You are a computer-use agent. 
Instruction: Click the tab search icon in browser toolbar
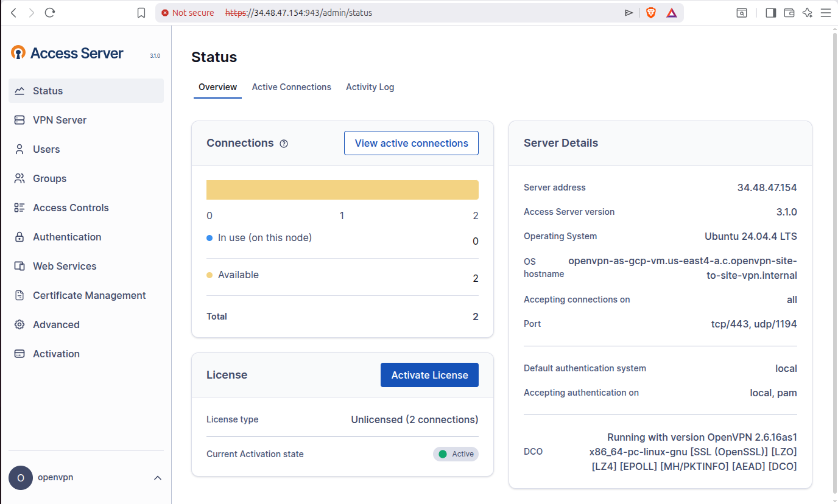(742, 13)
